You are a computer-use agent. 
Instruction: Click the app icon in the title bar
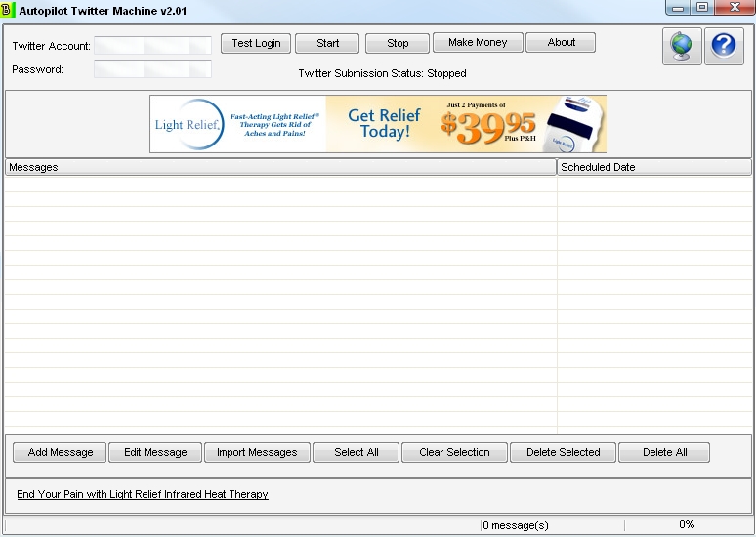[x=7, y=10]
